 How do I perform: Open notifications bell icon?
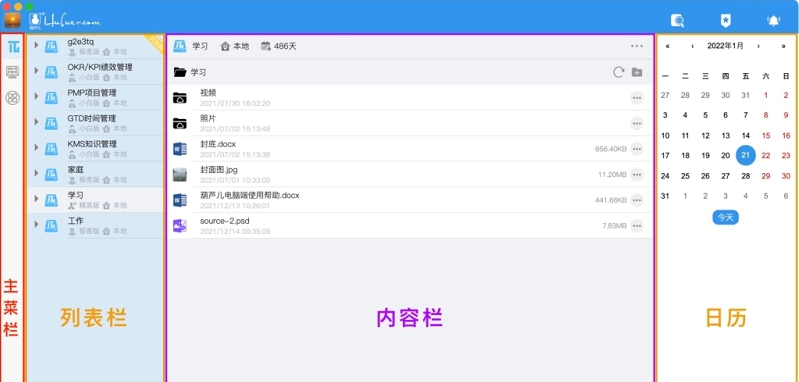pyautogui.click(x=774, y=20)
